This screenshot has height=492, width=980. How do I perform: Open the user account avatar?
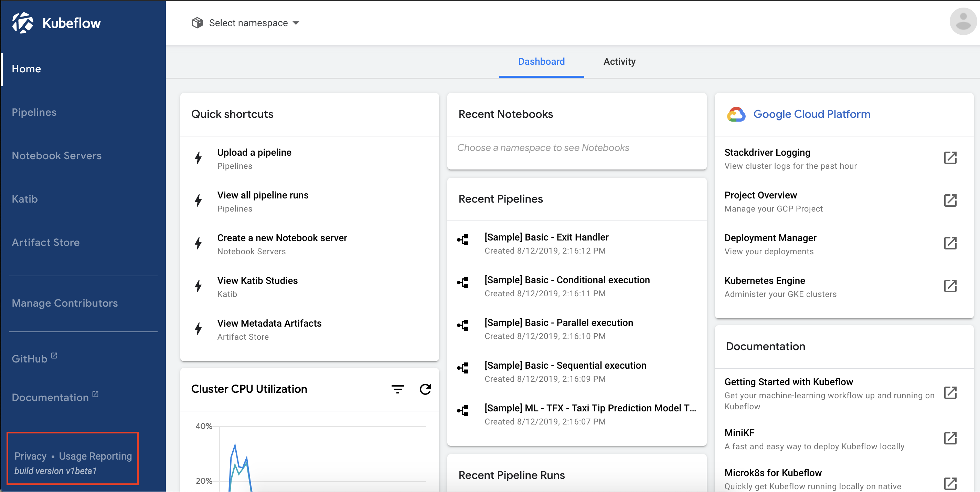pos(963,22)
